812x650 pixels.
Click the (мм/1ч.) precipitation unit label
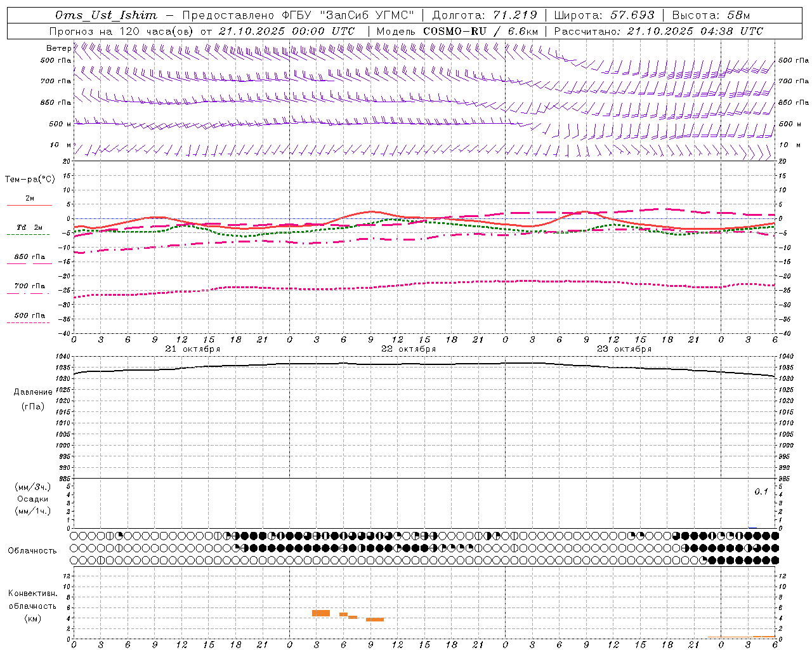coord(32,511)
